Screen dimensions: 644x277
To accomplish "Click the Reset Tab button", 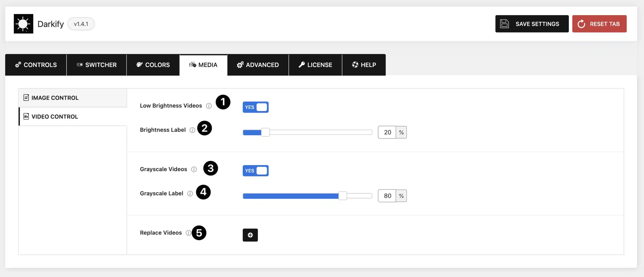I will [x=599, y=24].
